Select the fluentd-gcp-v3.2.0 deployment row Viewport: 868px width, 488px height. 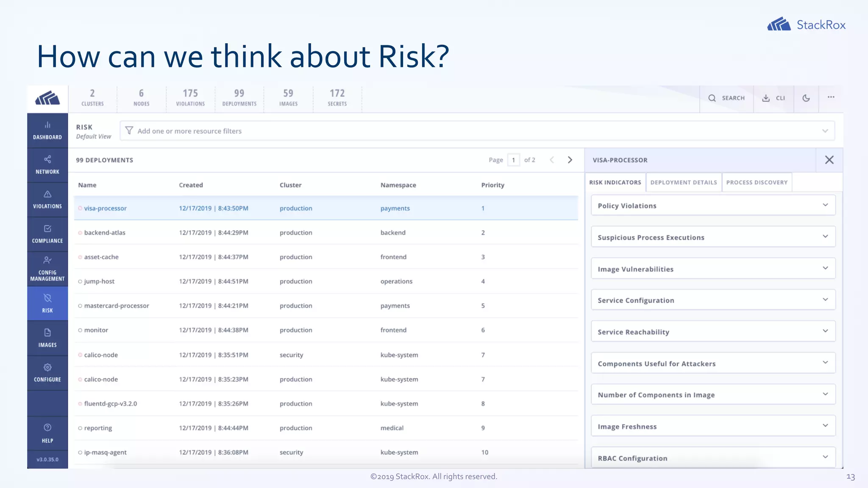coord(326,404)
